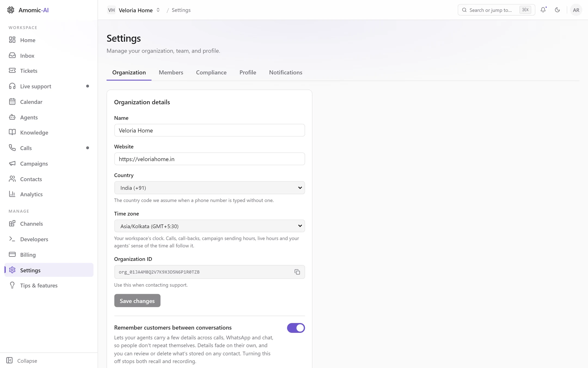Go to Developers in sidebar
The width and height of the screenshot is (588, 368).
tap(49, 239)
